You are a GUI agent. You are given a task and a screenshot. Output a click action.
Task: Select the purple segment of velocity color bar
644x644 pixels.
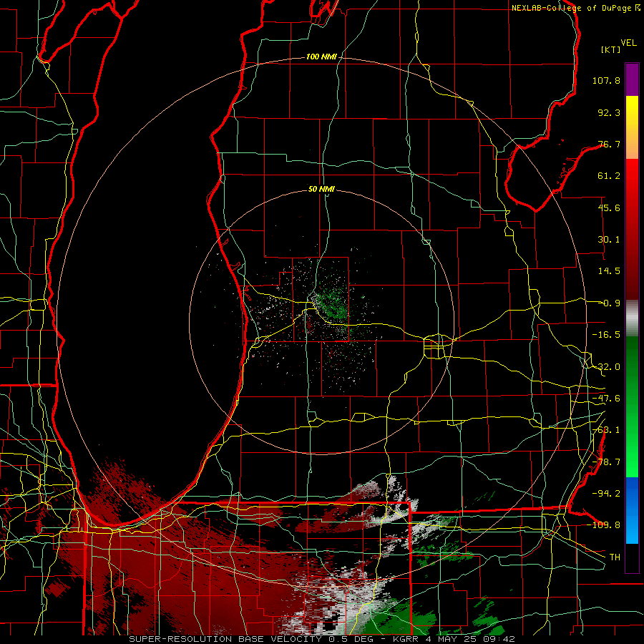tap(632, 79)
